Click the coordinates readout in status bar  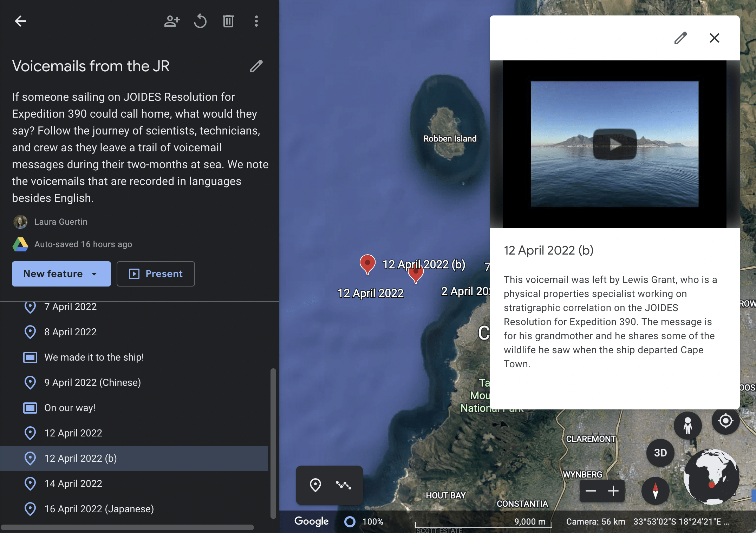coord(681,522)
